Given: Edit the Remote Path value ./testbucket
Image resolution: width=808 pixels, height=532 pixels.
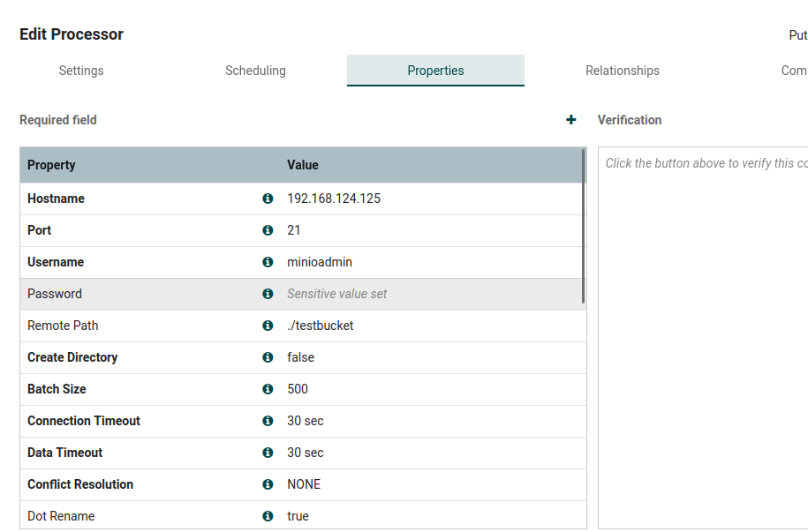Looking at the screenshot, I should tap(320, 326).
